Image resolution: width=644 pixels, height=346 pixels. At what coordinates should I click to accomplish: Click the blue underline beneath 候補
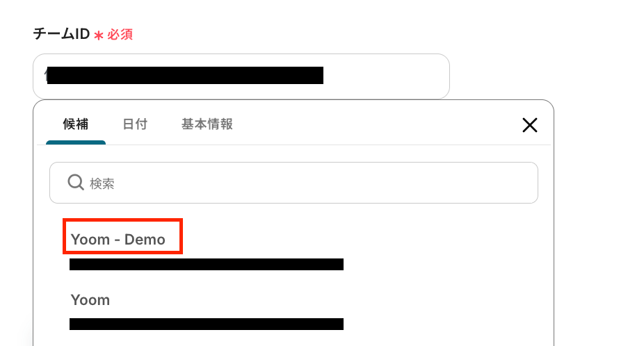(76, 142)
